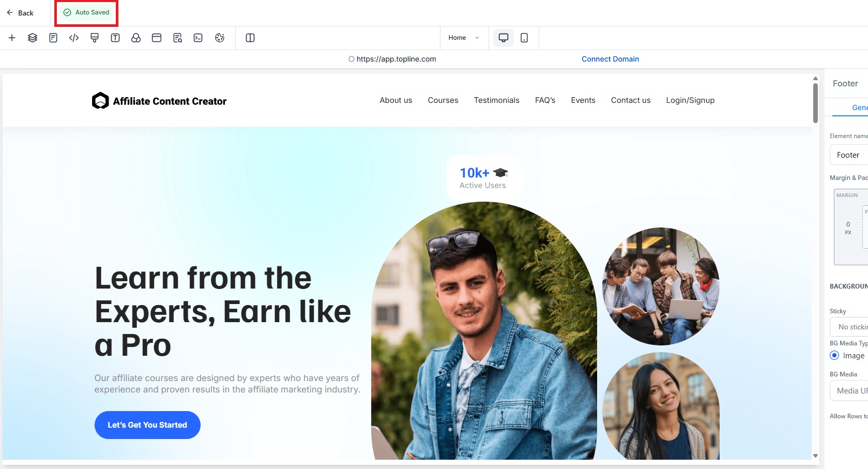Click the graduation cap icon

pos(500,173)
